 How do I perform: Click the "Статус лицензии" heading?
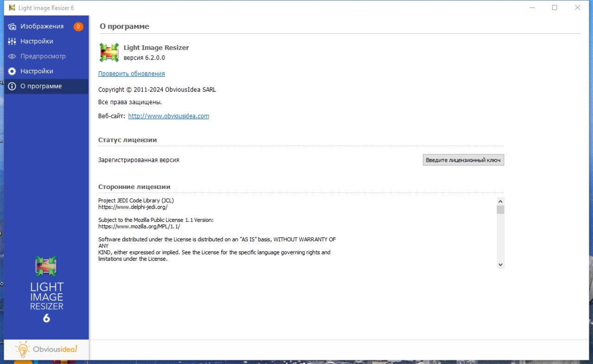pyautogui.click(x=127, y=140)
